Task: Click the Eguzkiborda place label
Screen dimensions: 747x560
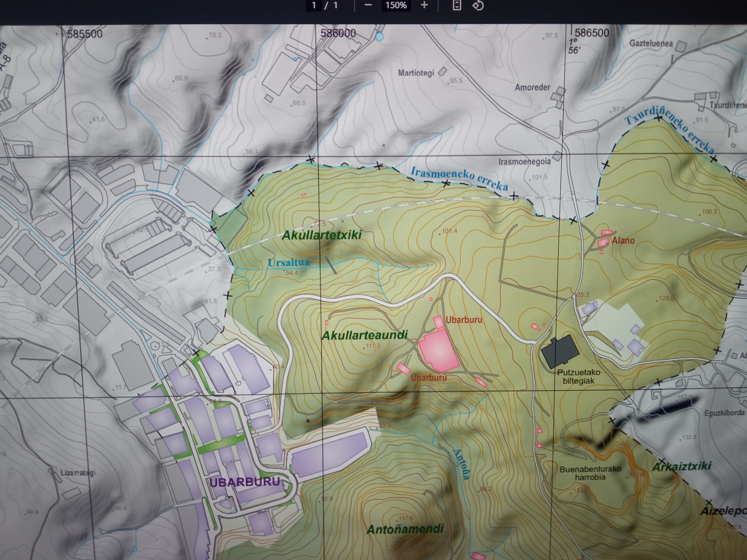Action: (x=724, y=413)
